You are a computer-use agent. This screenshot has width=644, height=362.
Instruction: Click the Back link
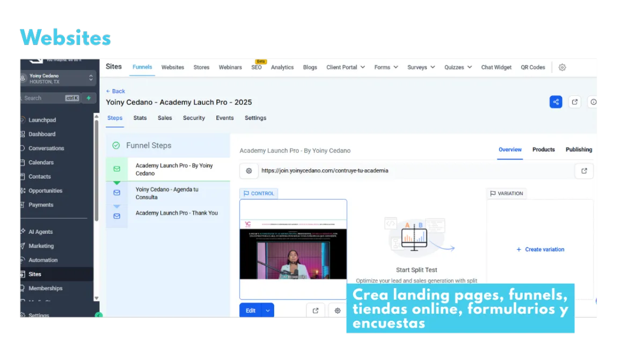click(115, 91)
